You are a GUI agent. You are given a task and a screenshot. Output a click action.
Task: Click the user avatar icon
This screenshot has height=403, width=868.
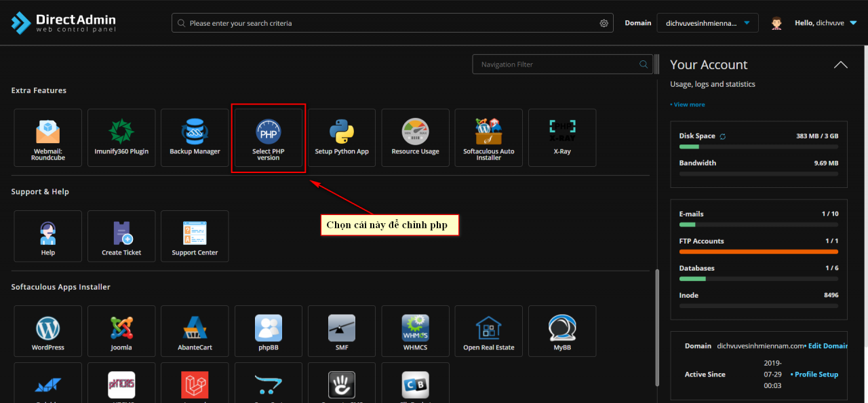(x=776, y=23)
